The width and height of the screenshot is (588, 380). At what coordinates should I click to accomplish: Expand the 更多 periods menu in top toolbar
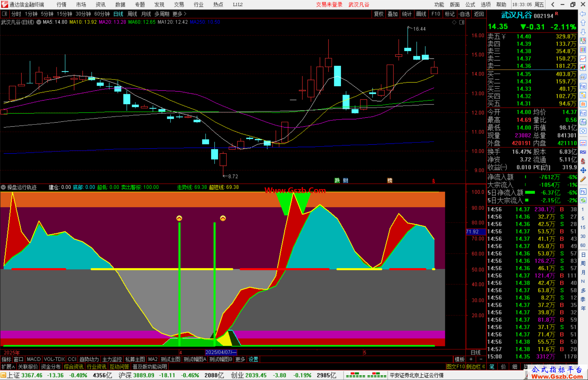click(x=179, y=14)
